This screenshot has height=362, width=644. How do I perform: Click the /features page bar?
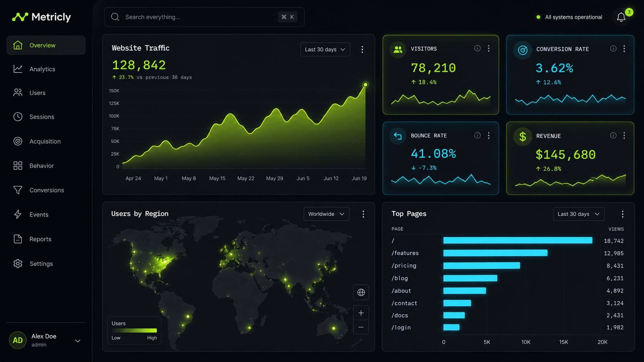click(x=495, y=253)
